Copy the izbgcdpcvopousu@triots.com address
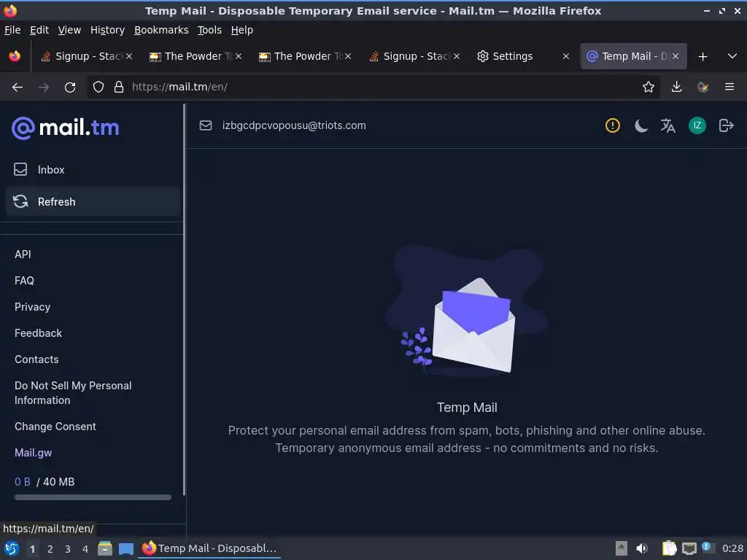The image size is (747, 560). click(x=294, y=125)
